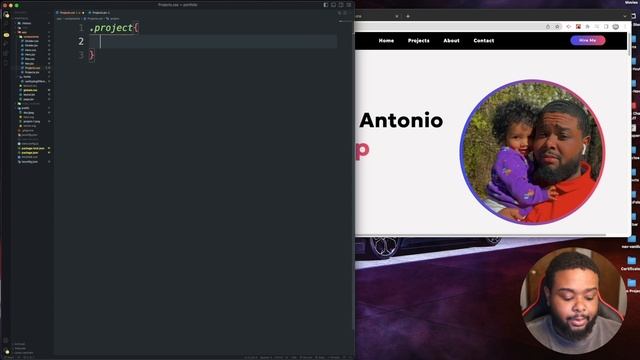
Task: Open the browser profile avatar icon
Action: click(x=616, y=27)
